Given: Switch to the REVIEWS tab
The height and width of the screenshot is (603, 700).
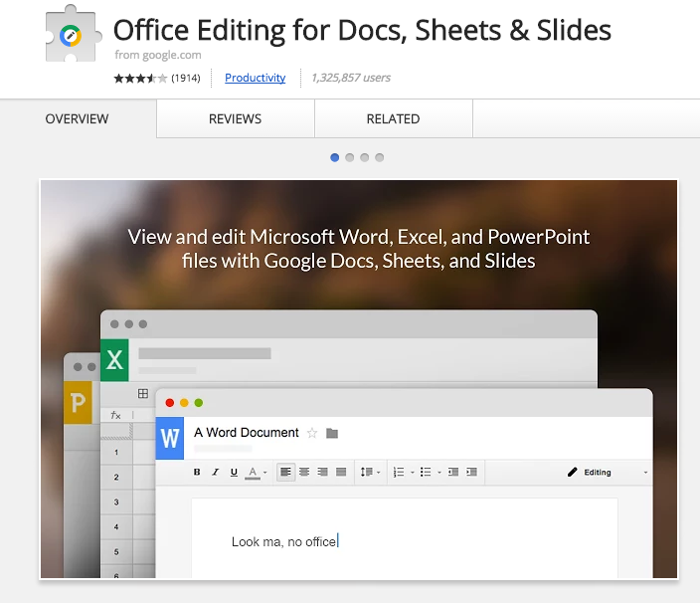Looking at the screenshot, I should 236,118.
